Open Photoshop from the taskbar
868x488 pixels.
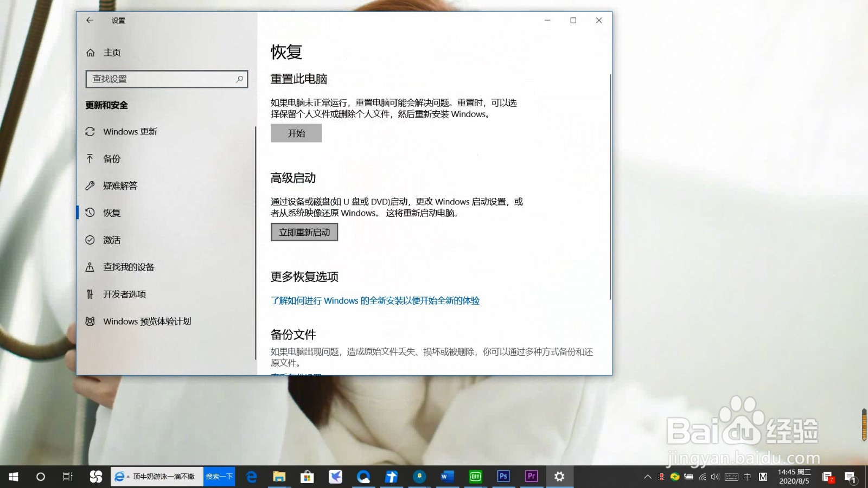[x=503, y=477]
